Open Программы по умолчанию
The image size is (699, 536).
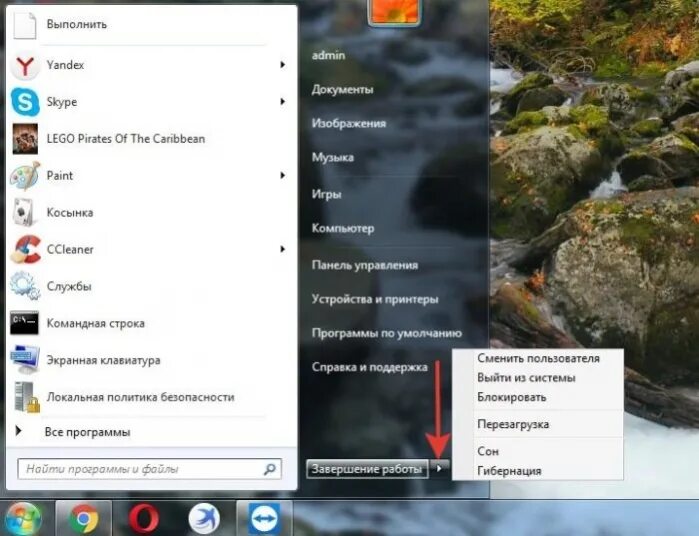(387, 334)
